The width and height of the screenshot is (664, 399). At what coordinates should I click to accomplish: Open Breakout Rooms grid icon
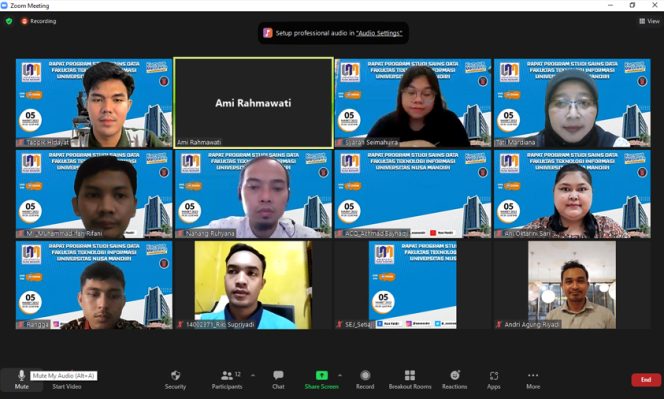click(409, 375)
